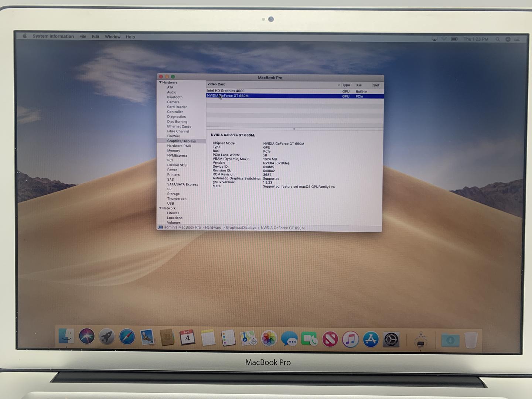This screenshot has width=532, height=399.
Task: Select Ethernet Cards in sidebar
Action: 179,126
